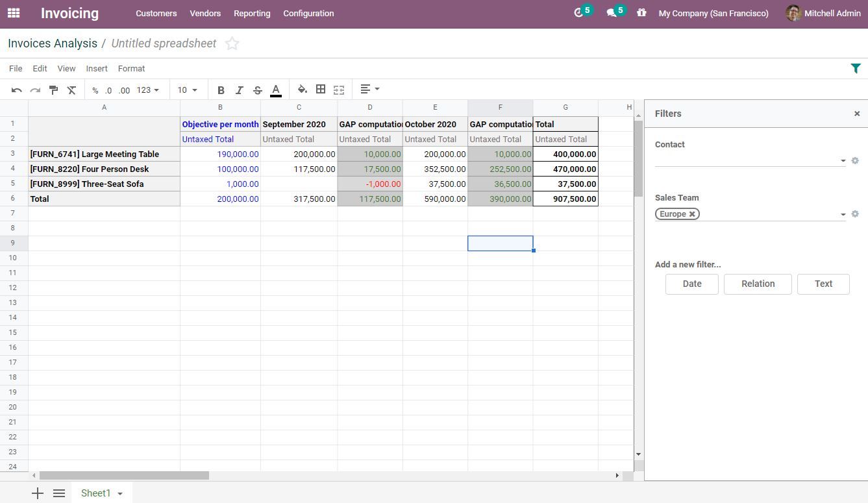
Task: Open the borders tool
Action: coord(320,90)
